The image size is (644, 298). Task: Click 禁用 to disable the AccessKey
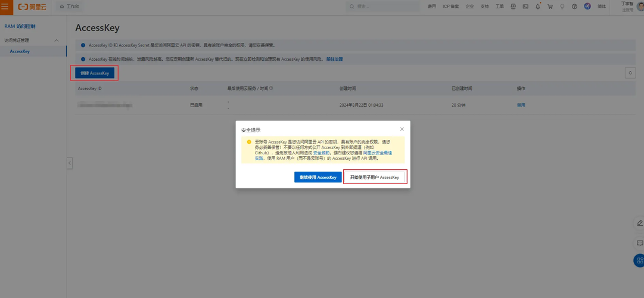(521, 105)
